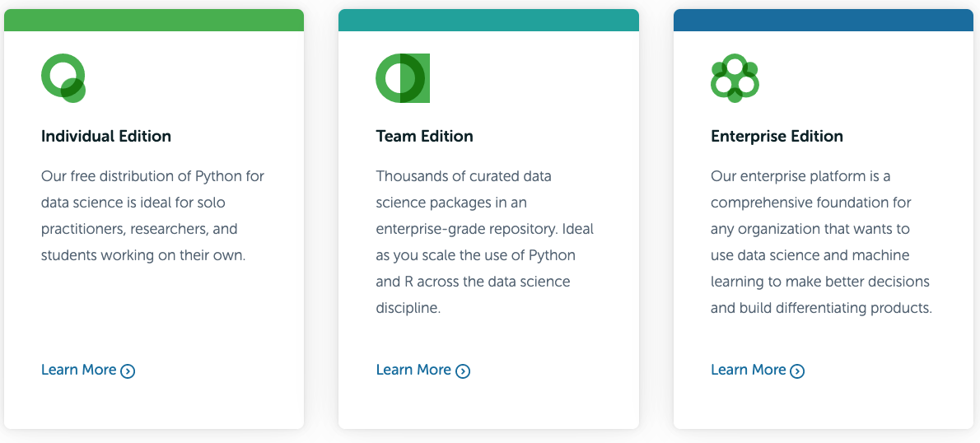This screenshot has height=443, width=980.
Task: Select the Individual Edition heading
Action: (106, 136)
